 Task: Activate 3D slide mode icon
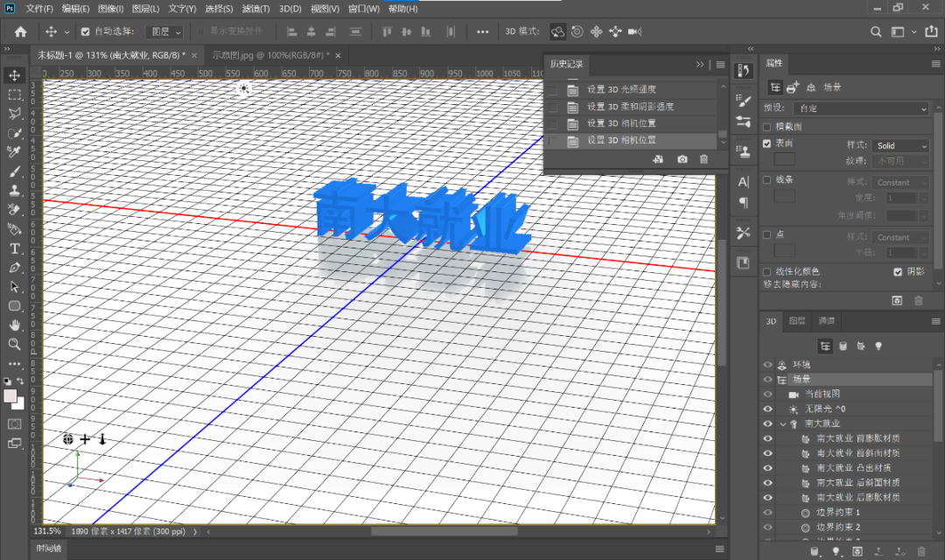(615, 31)
